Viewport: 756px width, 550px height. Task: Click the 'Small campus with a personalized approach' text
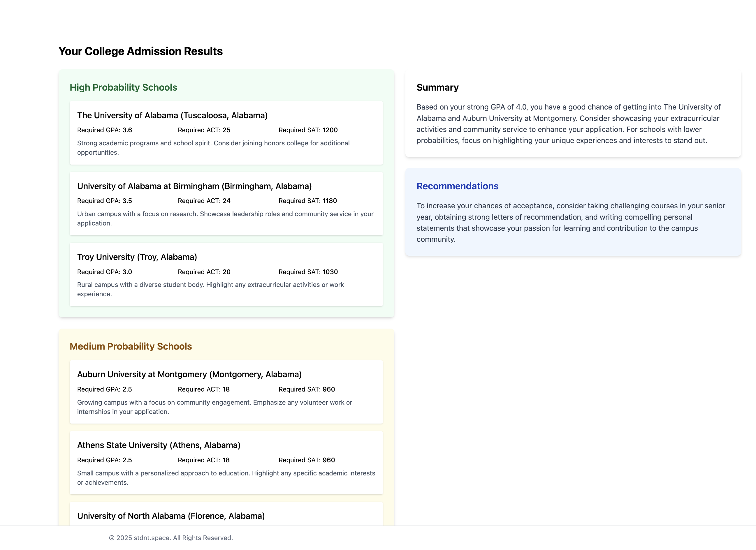coord(226,478)
